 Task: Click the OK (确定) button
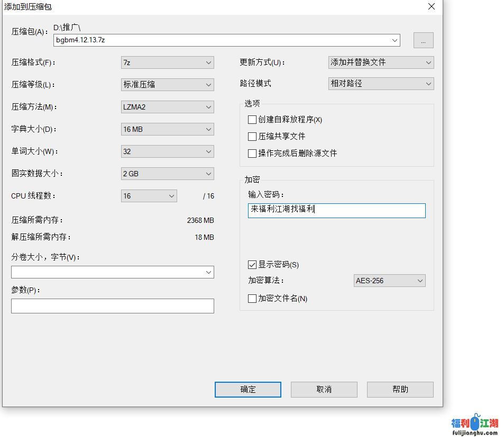[248, 390]
